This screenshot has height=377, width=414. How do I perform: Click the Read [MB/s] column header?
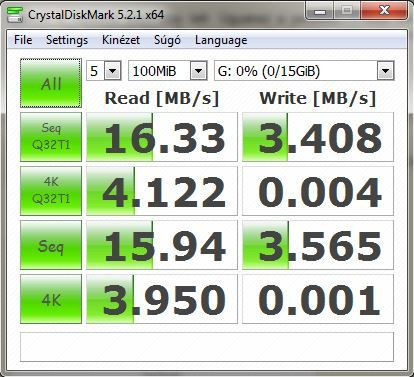point(162,99)
